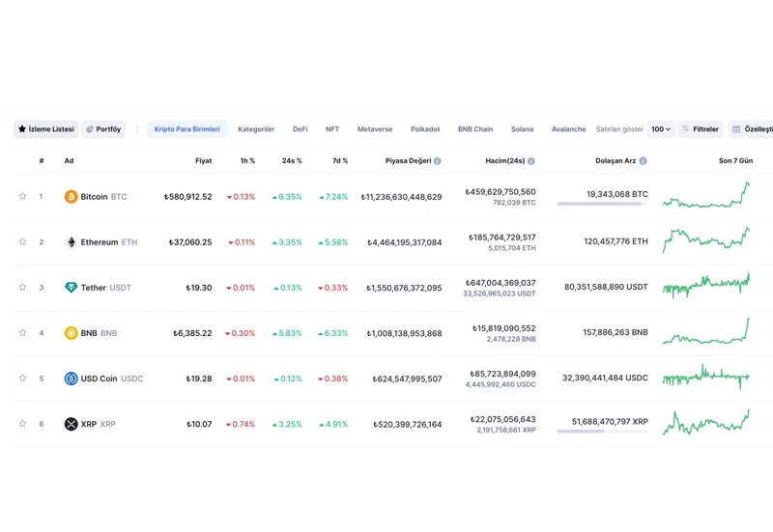Click the XRP logo icon

tap(71, 424)
